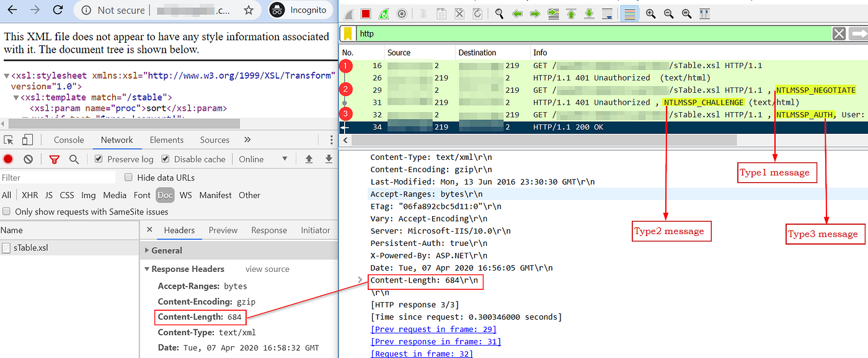Switch to the Console tab
The height and width of the screenshot is (358, 868).
tap(68, 139)
